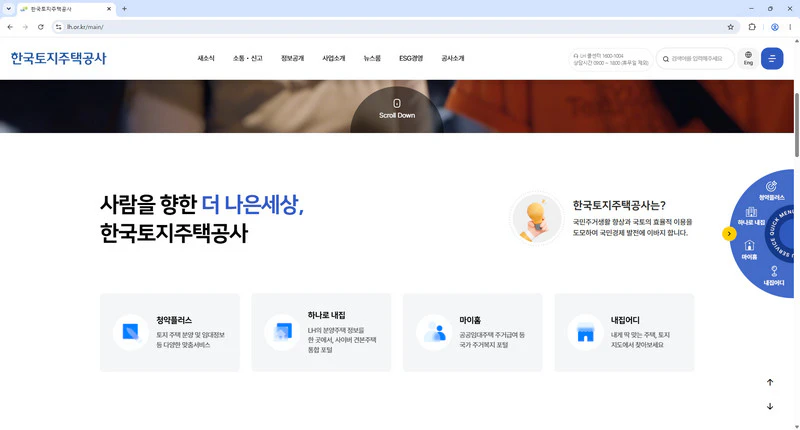Click the 마이홈 card people icon
This screenshot has height=430, width=800.
434,332
